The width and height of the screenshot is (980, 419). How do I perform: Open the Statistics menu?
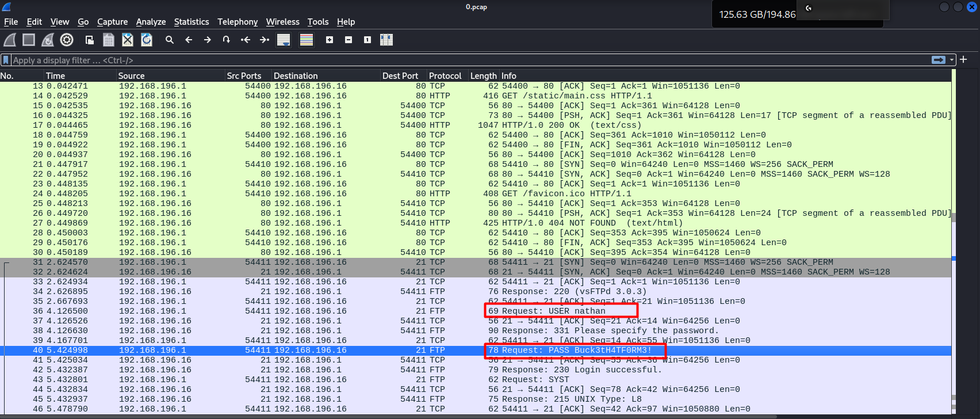[x=192, y=22]
